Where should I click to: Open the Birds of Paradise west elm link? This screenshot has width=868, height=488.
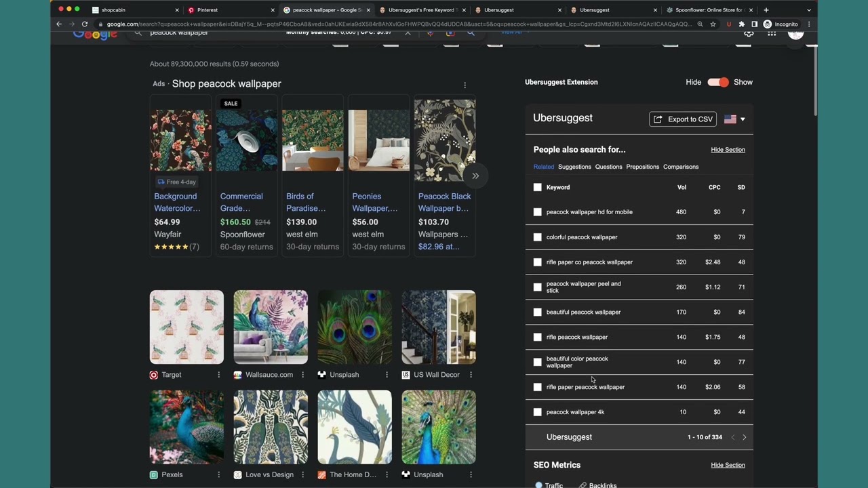click(306, 202)
